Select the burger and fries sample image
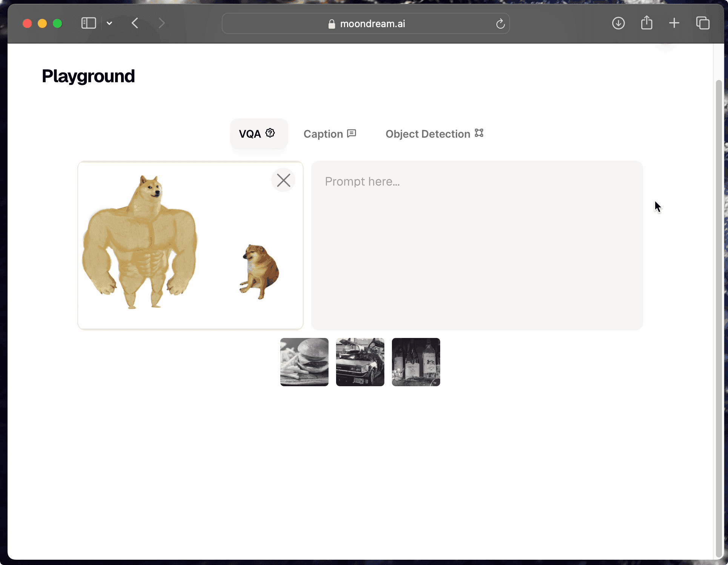This screenshot has width=728, height=565. [304, 362]
